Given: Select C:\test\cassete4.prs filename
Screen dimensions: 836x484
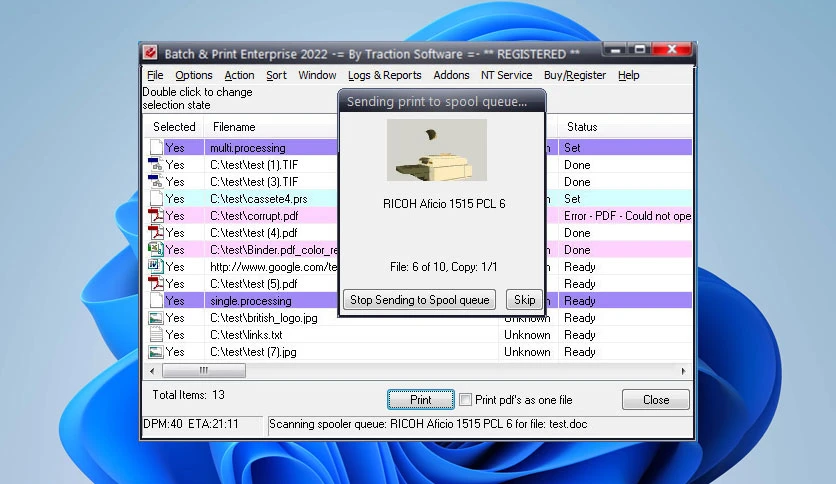Looking at the screenshot, I should click(x=259, y=199).
